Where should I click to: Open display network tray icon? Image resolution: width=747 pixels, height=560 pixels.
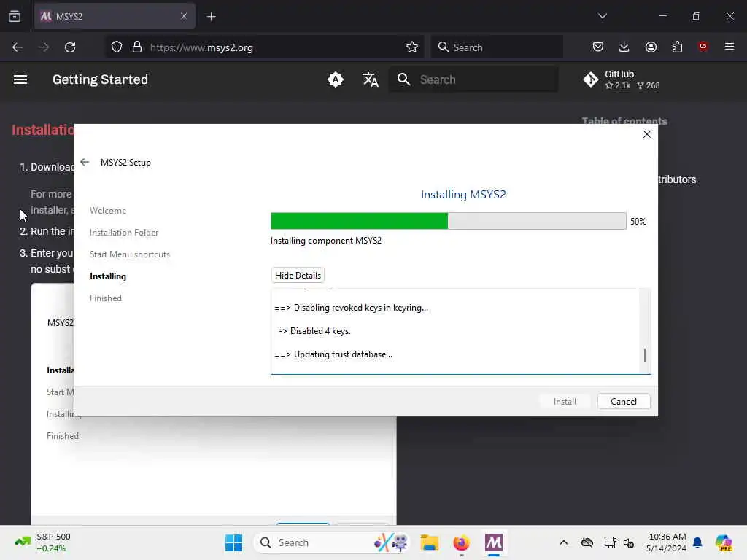[610, 542]
